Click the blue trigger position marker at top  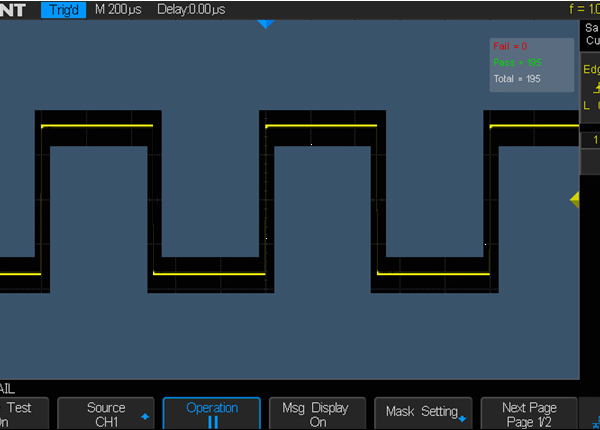[265, 23]
